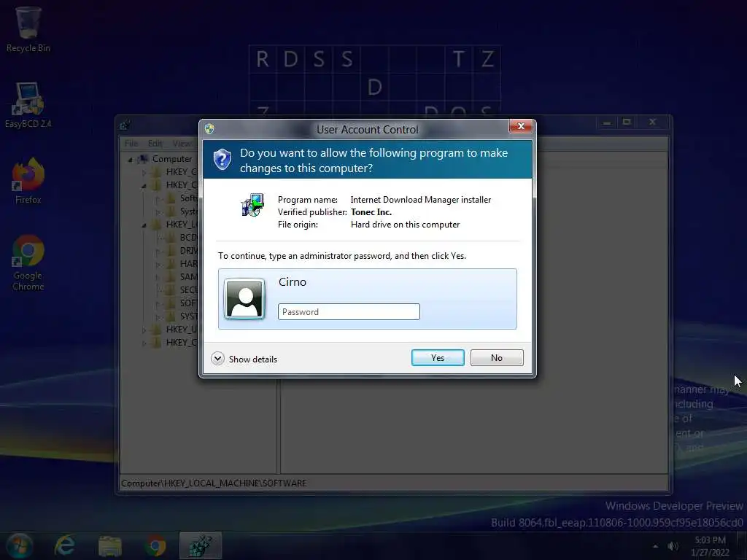Open the Start menu orb
The width and height of the screenshot is (747, 560).
point(19,545)
